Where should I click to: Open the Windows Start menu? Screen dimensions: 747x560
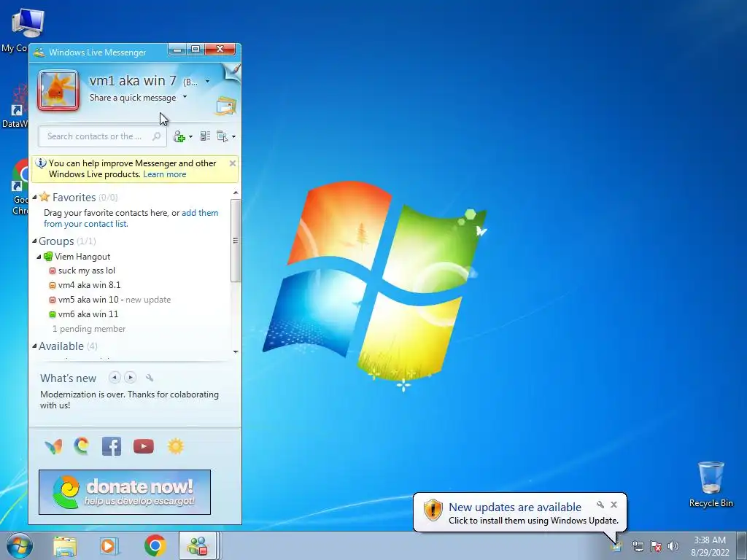[20, 545]
